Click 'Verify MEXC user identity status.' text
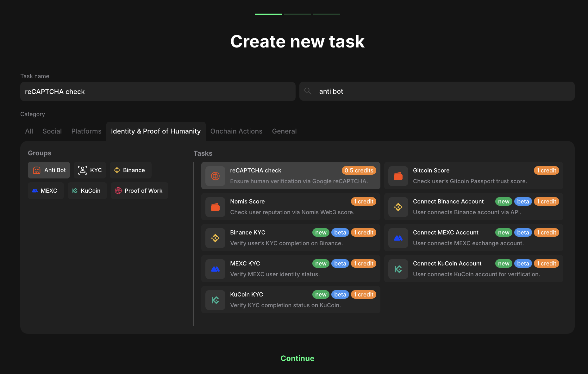Screen dimensions: 588x374 [x=275, y=274]
